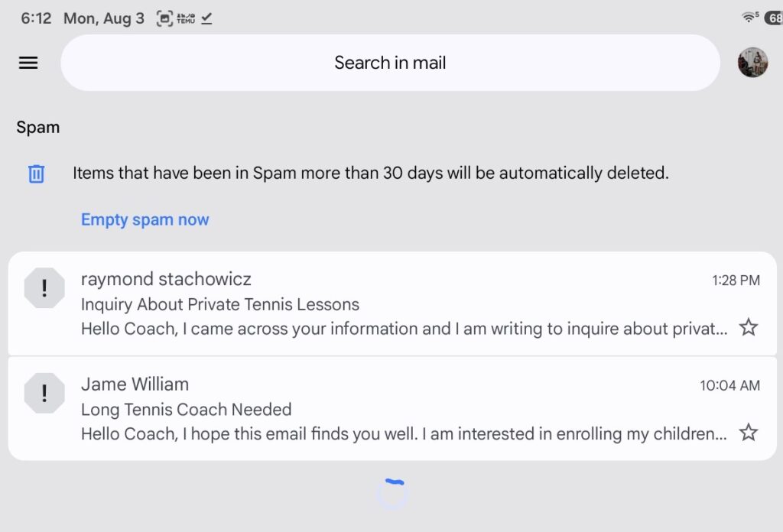Tap the Wi-Fi status icon
This screenshot has width=783, height=532.
point(749,18)
